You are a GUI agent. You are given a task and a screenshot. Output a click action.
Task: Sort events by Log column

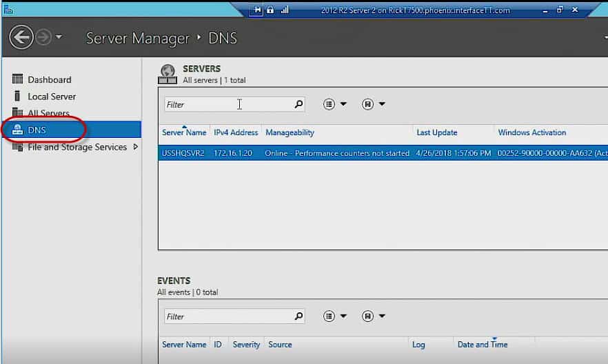[x=418, y=345]
